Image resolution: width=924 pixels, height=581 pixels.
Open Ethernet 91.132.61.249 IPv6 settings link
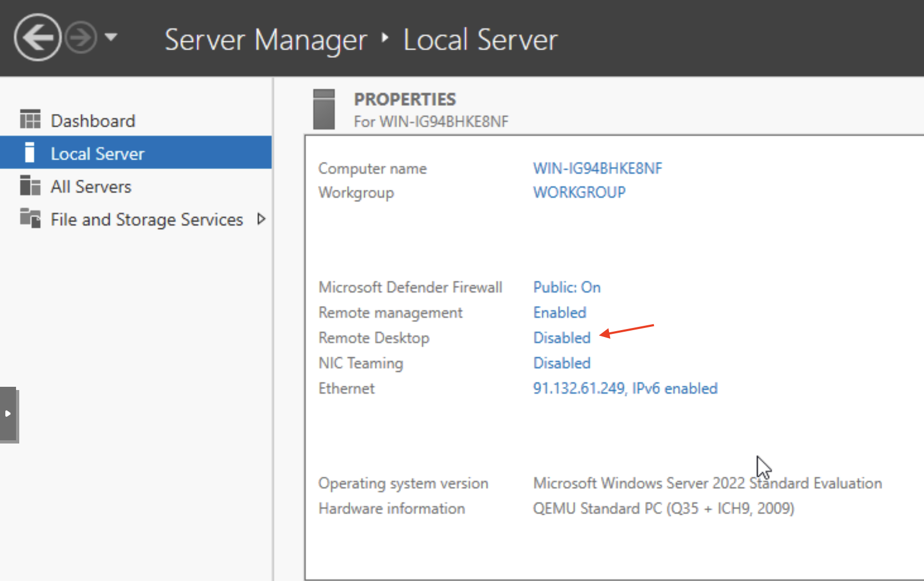(x=625, y=388)
